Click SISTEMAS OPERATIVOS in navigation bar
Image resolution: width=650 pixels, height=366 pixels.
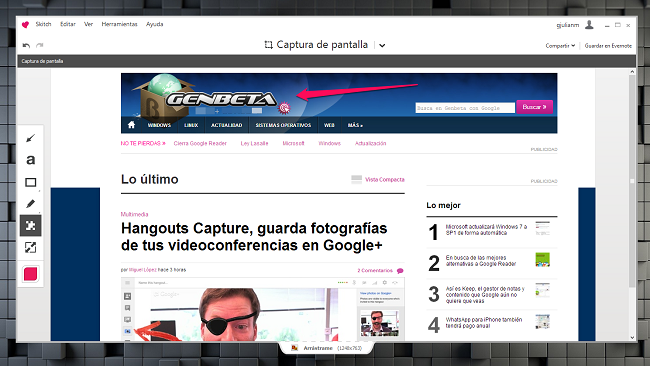pos(283,125)
